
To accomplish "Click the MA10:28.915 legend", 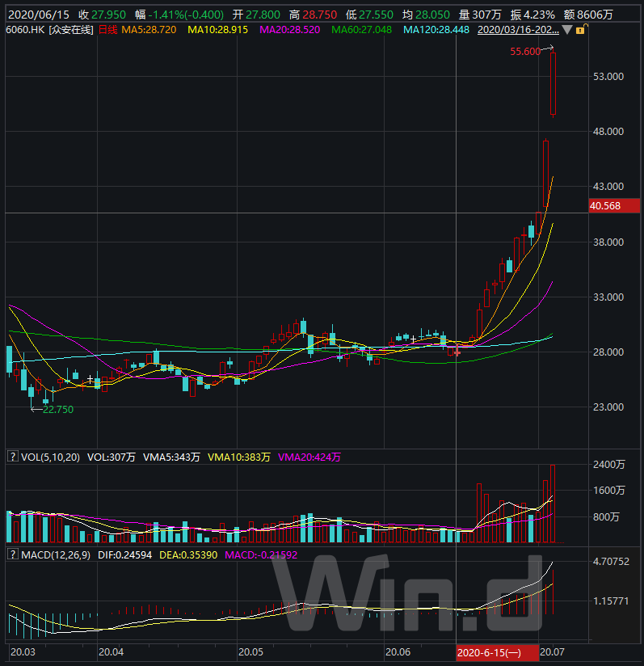I will click(x=217, y=30).
